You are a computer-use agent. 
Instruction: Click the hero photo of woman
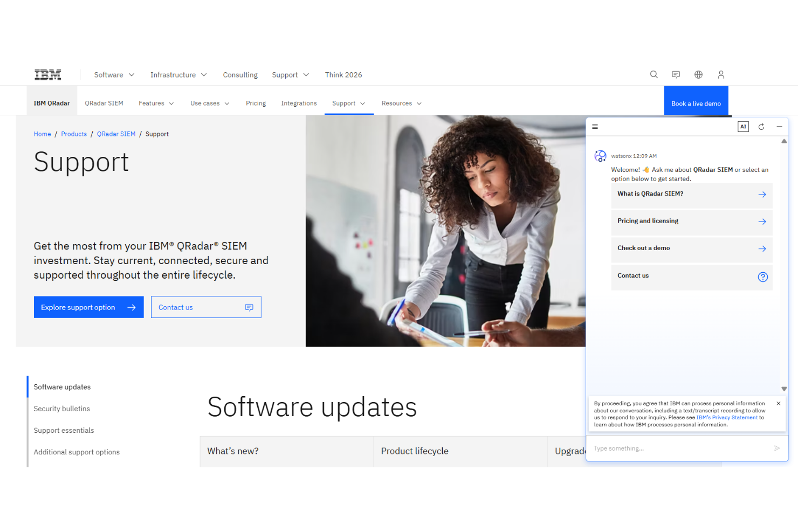pyautogui.click(x=445, y=231)
